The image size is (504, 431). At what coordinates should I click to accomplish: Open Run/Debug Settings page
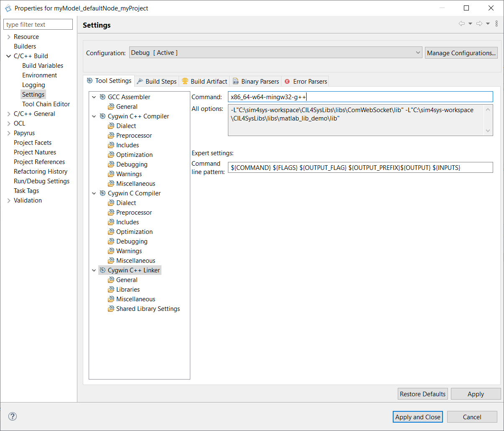41,181
